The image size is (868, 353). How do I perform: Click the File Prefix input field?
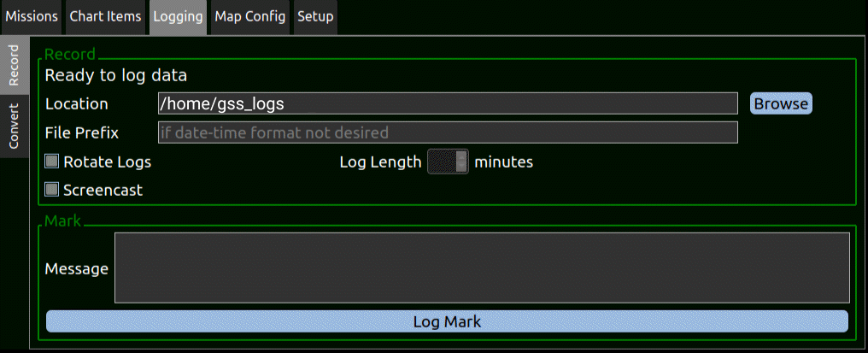[448, 132]
